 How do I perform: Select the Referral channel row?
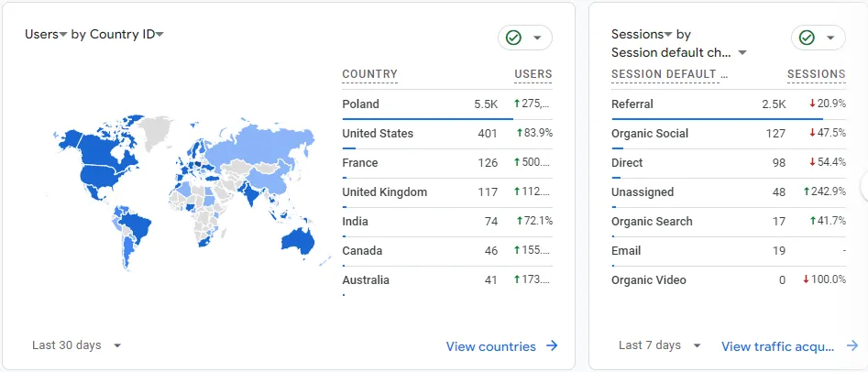(x=729, y=104)
